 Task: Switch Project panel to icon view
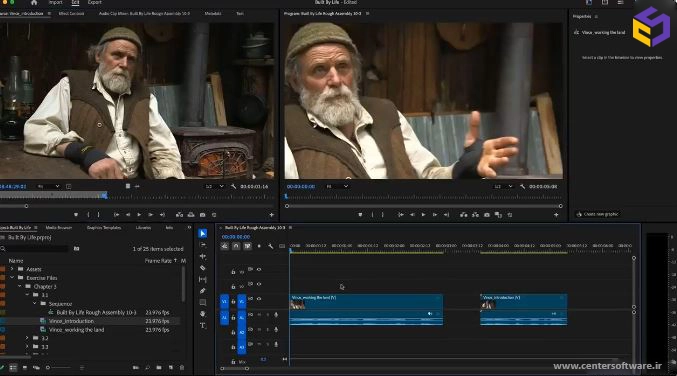pyautogui.click(x=25, y=367)
